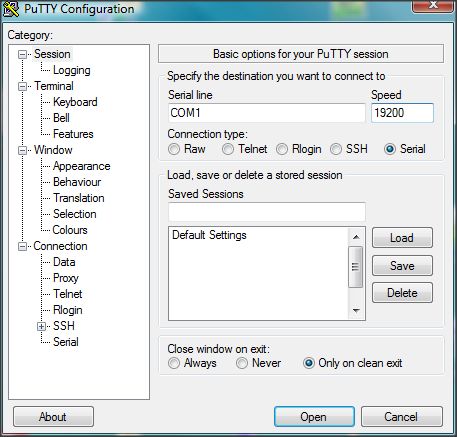Click the sessions list scroll up arrow
457x437 pixels.
point(356,237)
